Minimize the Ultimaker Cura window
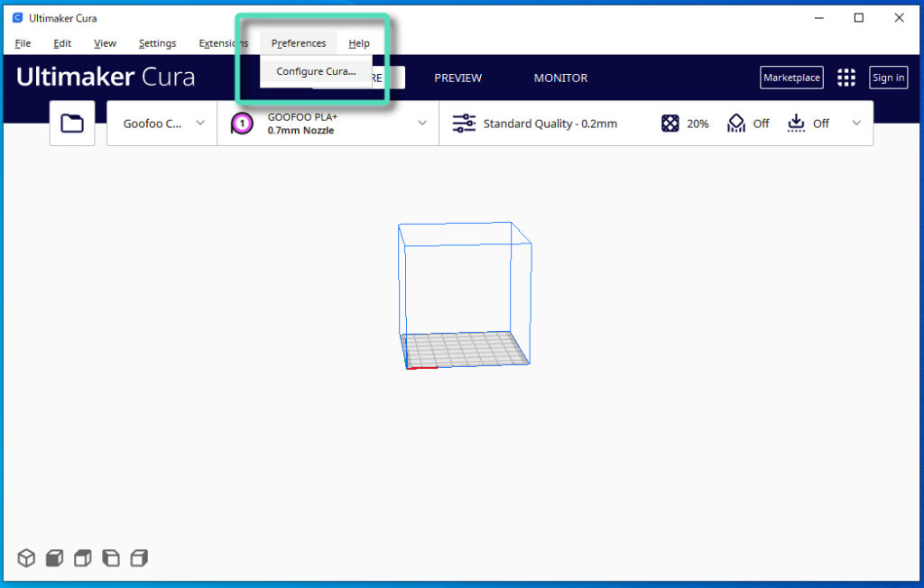This screenshot has width=924, height=588. click(818, 18)
